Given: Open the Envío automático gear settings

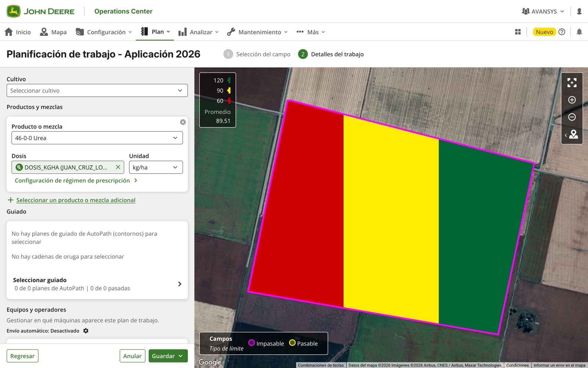Looking at the screenshot, I should tap(86, 331).
